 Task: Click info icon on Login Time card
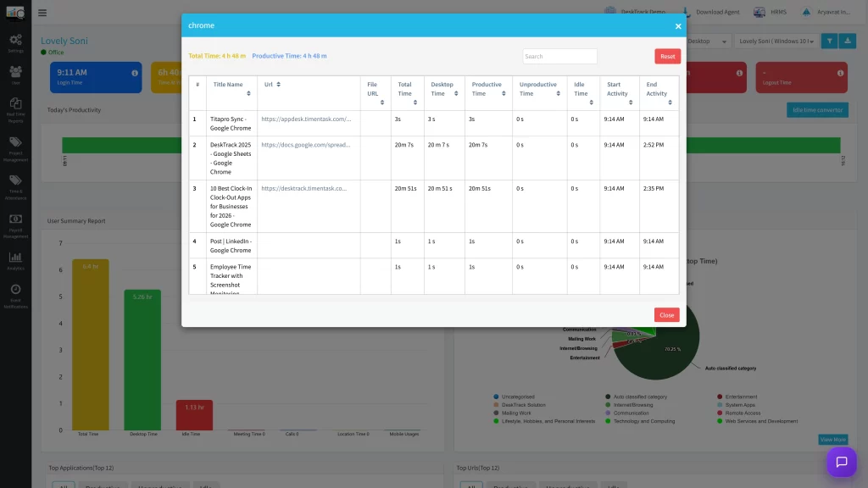[135, 73]
